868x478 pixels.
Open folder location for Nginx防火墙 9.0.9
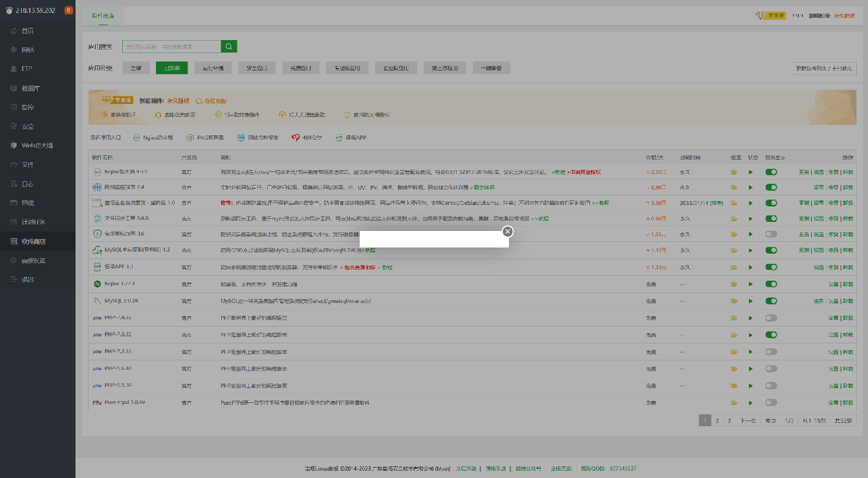[734, 172]
